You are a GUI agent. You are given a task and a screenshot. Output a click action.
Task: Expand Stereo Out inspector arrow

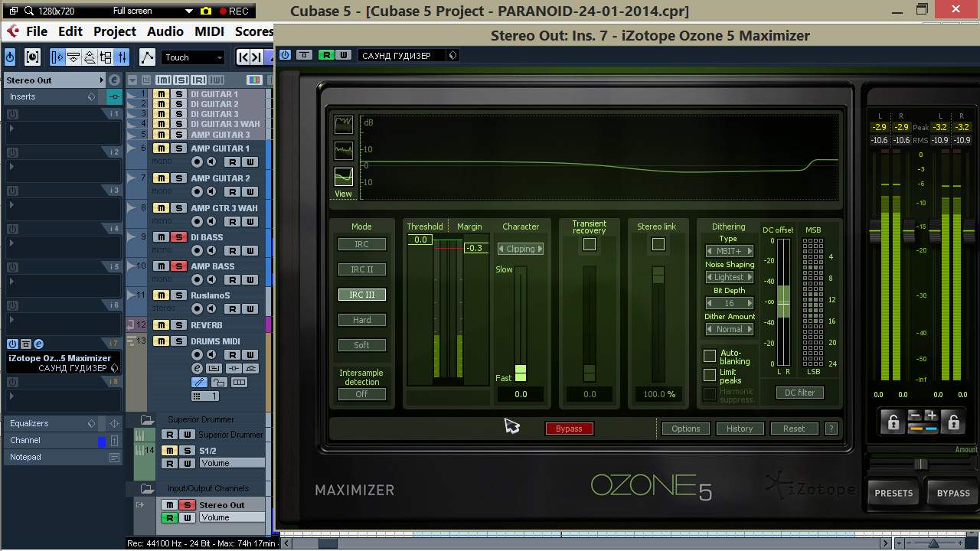pyautogui.click(x=101, y=80)
